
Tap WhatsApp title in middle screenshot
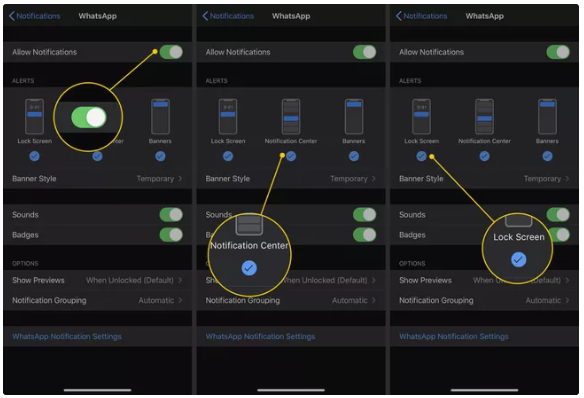click(291, 16)
